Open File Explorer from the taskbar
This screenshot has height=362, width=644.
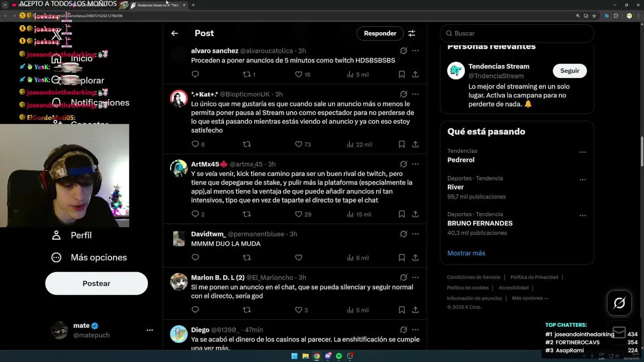click(305, 356)
